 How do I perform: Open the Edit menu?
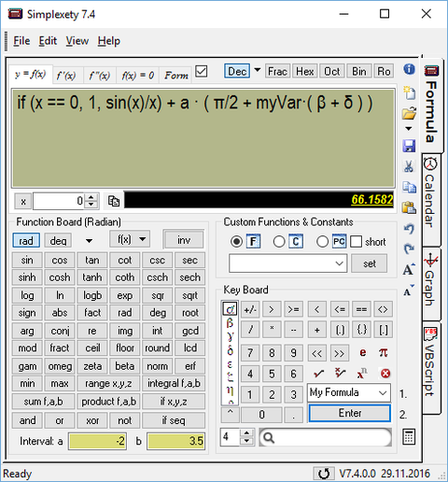tap(48, 41)
